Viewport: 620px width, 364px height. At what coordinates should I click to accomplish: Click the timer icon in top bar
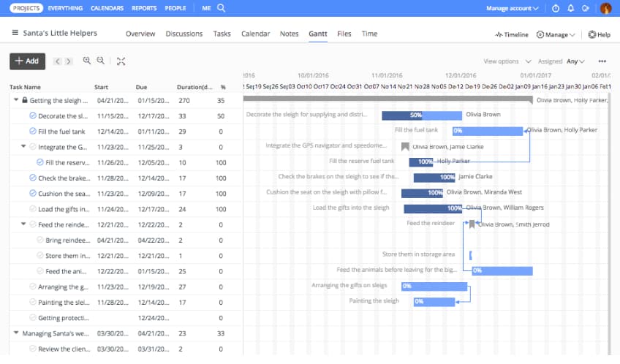pos(555,8)
